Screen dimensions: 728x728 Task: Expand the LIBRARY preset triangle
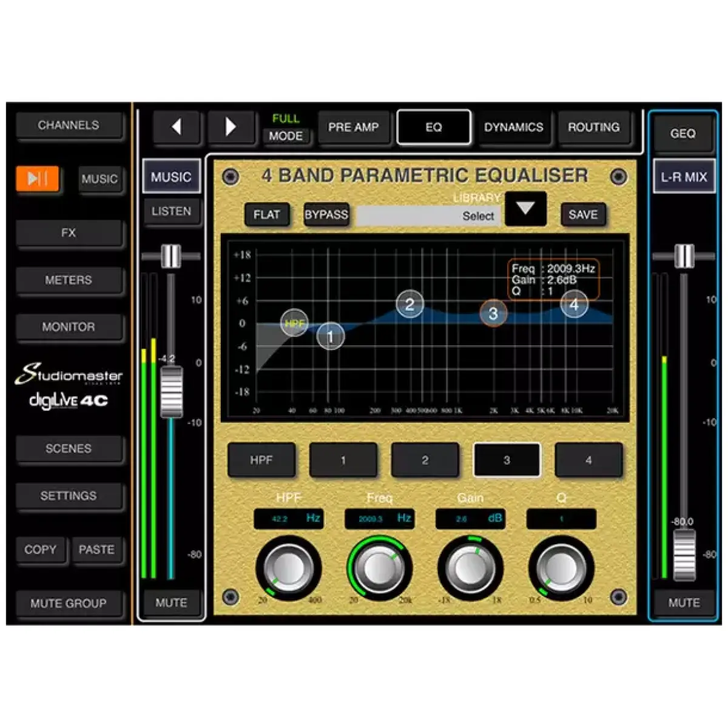[525, 209]
